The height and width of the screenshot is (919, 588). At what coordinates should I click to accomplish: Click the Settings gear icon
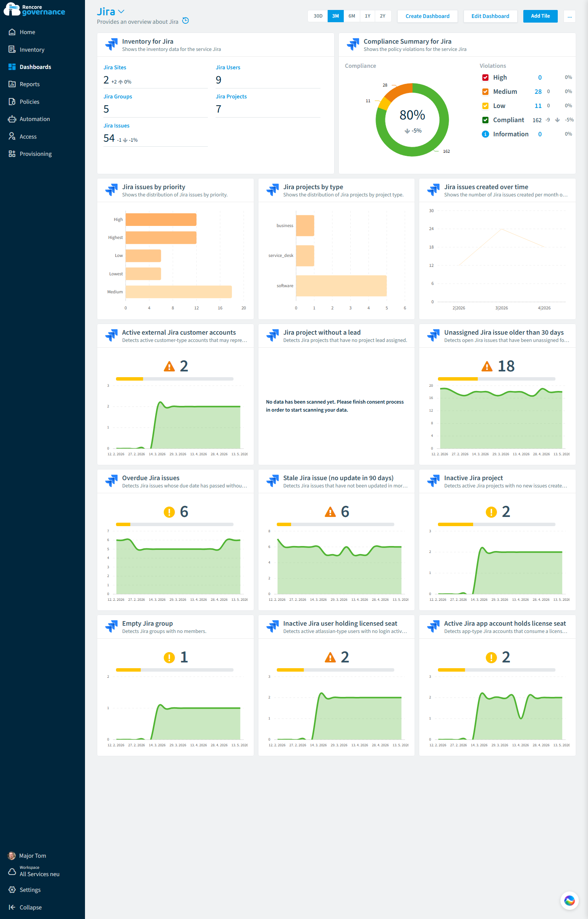12,890
